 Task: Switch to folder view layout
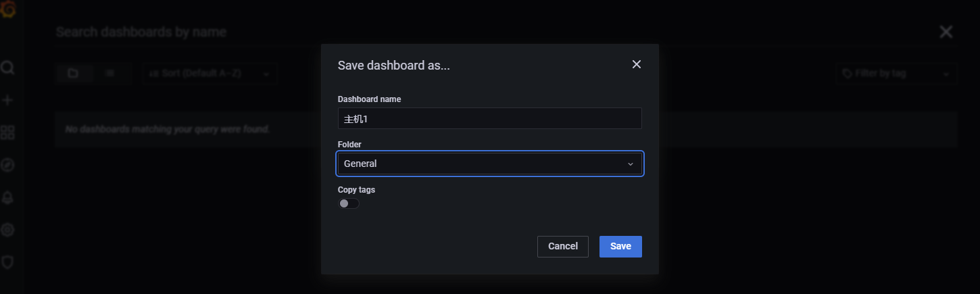tap(74, 73)
